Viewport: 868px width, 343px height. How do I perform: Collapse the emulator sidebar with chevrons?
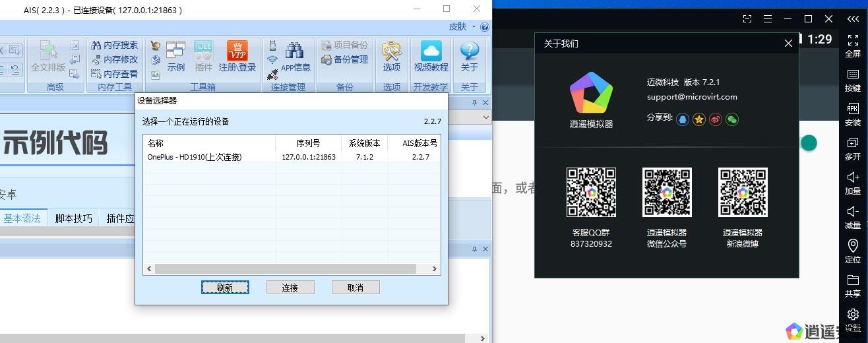click(853, 18)
